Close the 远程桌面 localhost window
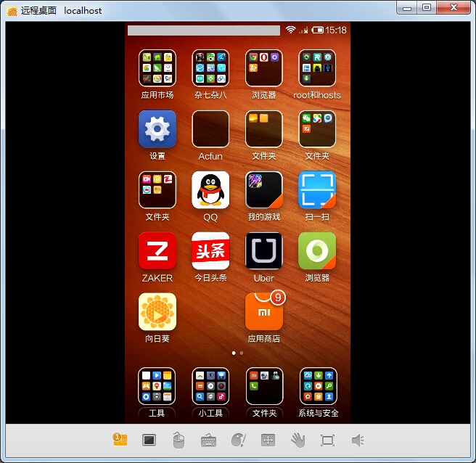 click(454, 7)
